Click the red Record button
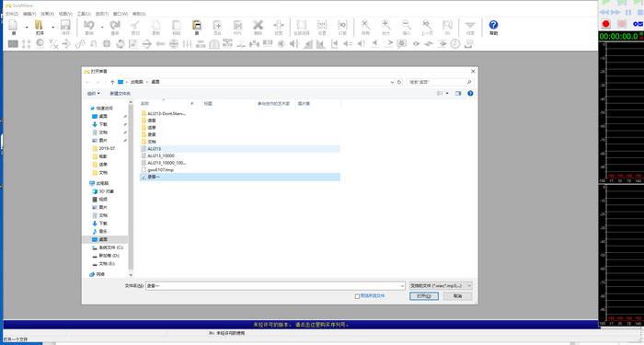 coord(605,24)
